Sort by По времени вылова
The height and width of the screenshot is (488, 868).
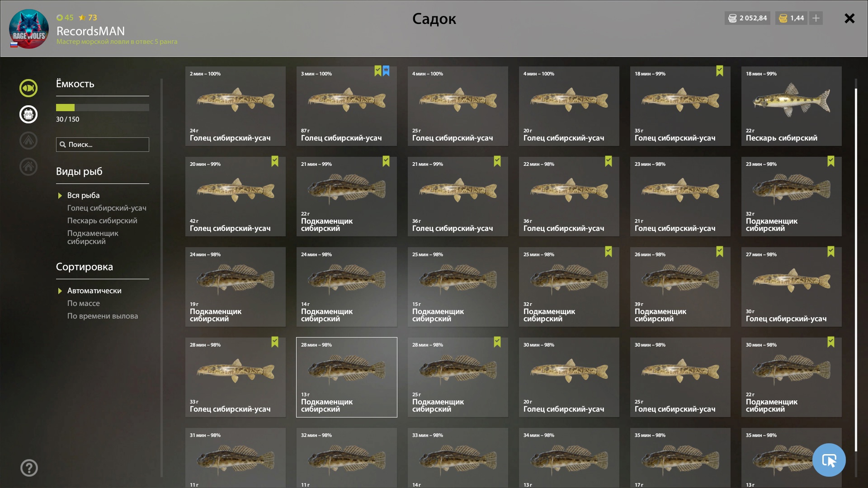tap(103, 316)
